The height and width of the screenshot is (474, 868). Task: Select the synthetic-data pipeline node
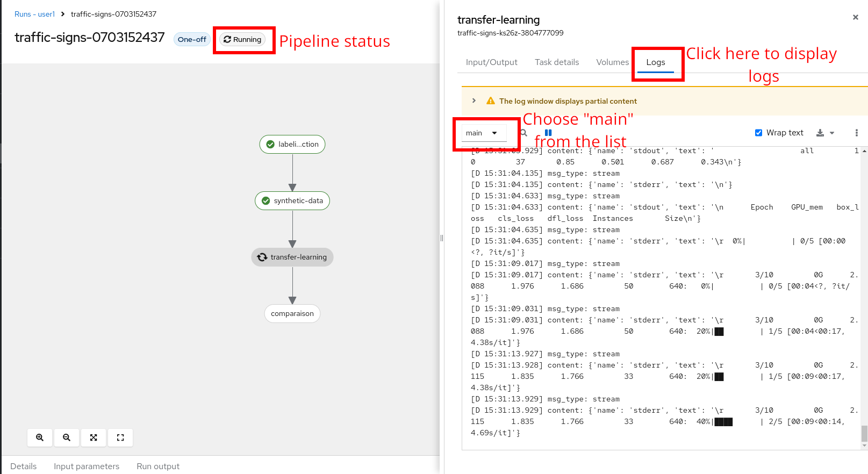coord(292,201)
